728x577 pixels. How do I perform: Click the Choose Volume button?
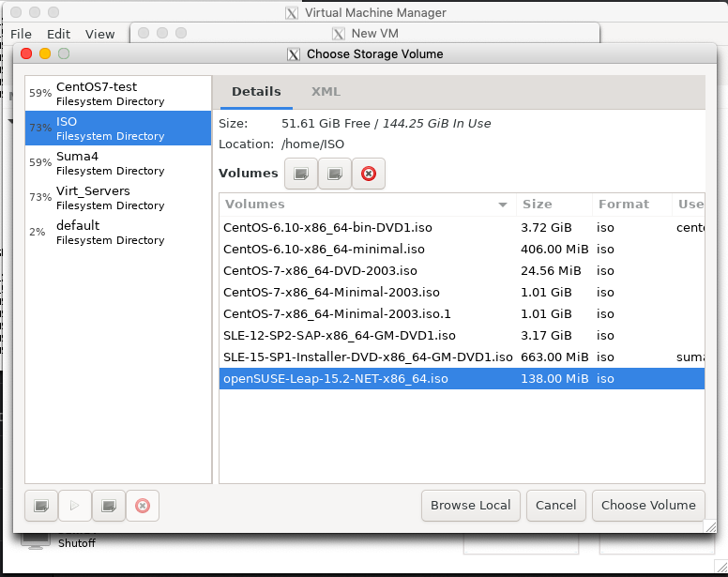point(648,505)
